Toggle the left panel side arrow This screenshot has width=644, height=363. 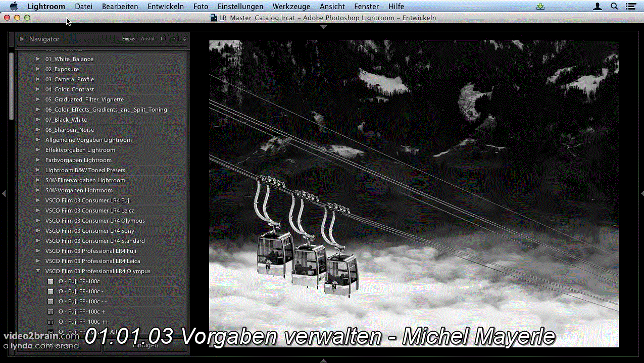[4, 193]
